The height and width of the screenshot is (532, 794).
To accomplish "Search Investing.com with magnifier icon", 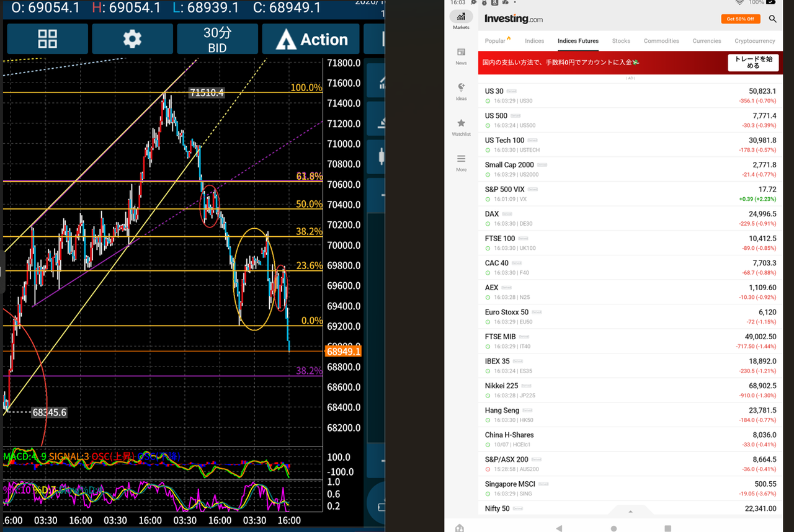I will [772, 19].
